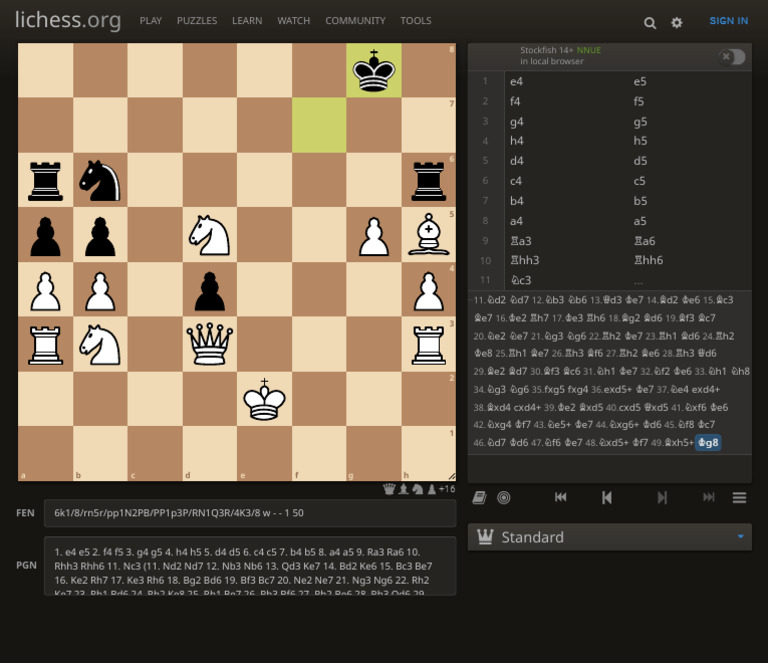Select variation move 35.fxg5
The image size is (768, 663).
click(x=549, y=389)
